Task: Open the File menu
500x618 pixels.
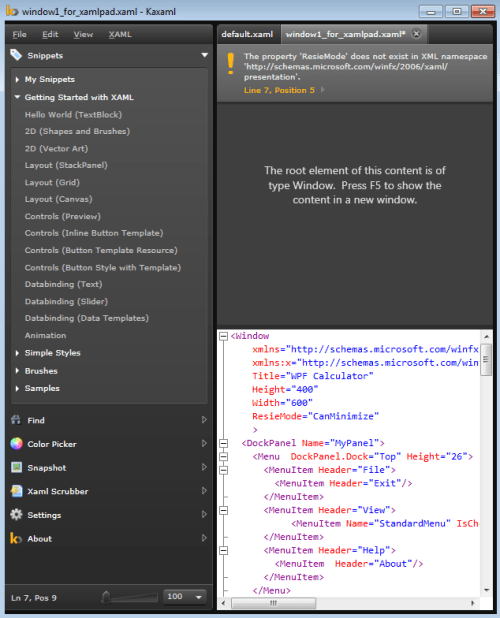Action: coord(19,34)
